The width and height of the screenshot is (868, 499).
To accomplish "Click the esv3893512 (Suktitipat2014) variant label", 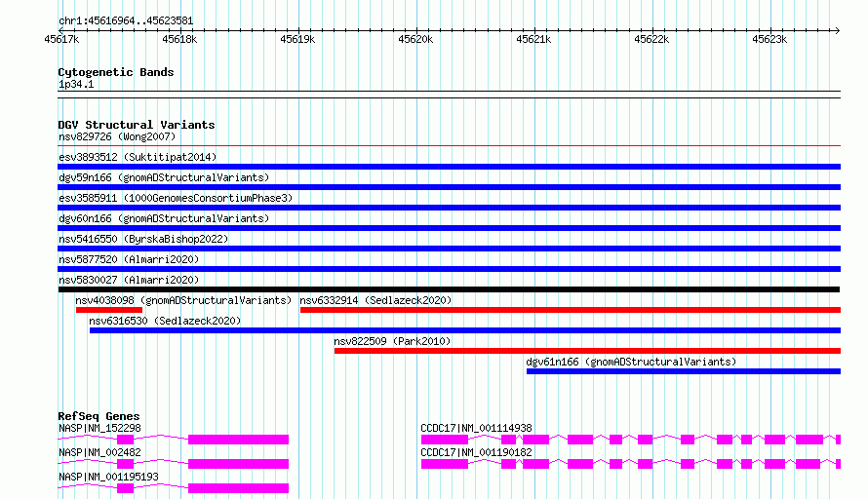I will pos(138,157).
